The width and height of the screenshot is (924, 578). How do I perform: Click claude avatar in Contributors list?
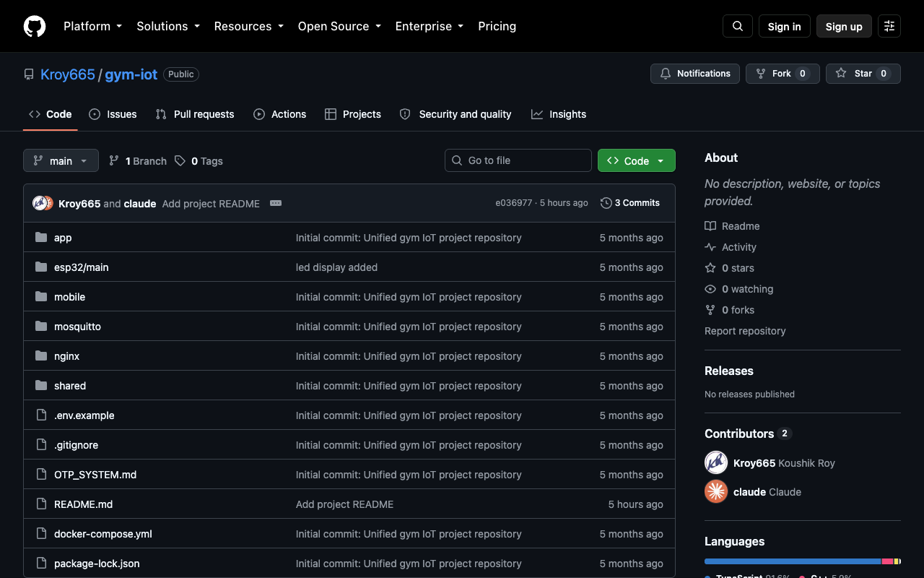tap(716, 491)
